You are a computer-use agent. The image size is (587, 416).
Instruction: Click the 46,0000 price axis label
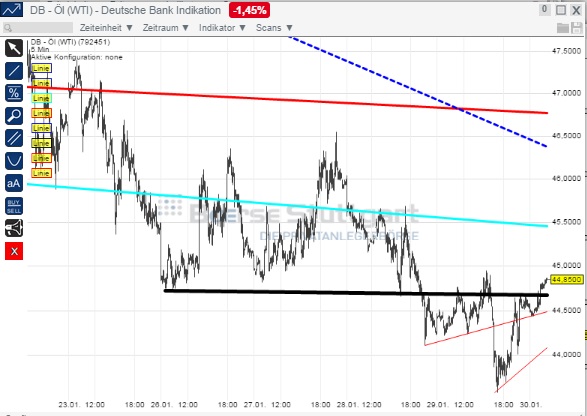(x=567, y=179)
